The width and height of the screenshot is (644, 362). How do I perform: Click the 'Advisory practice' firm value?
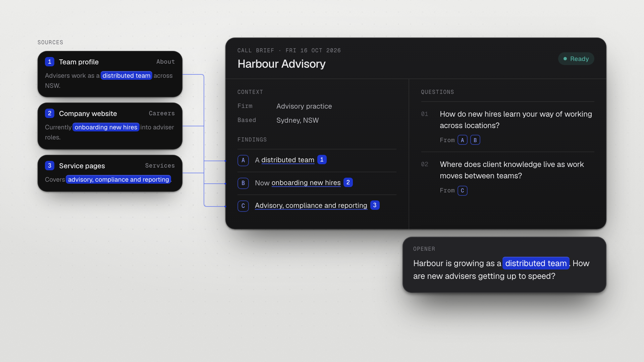coord(304,106)
